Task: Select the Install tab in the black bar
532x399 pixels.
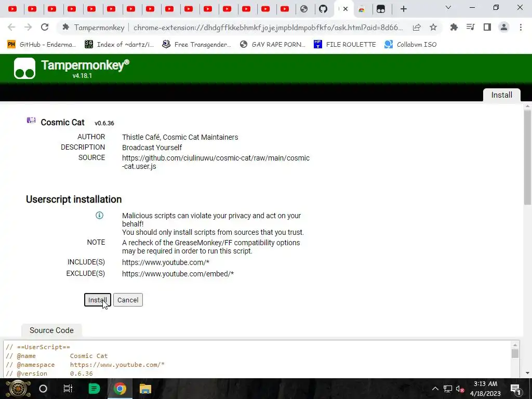Action: click(502, 95)
